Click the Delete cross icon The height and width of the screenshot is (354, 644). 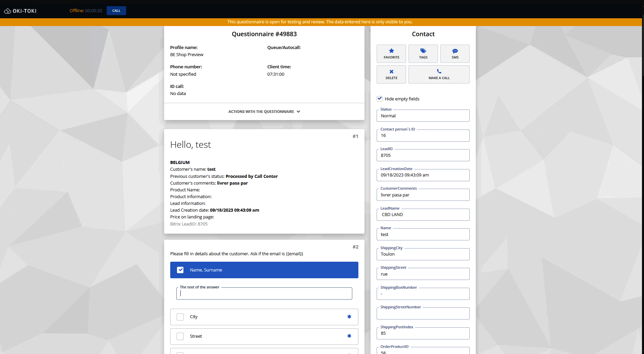pos(392,71)
